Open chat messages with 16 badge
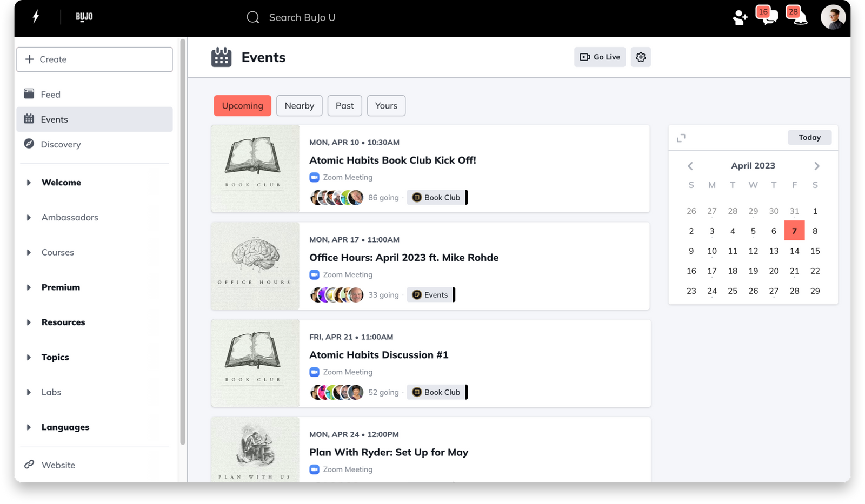This screenshot has width=865, height=504. 768,17
